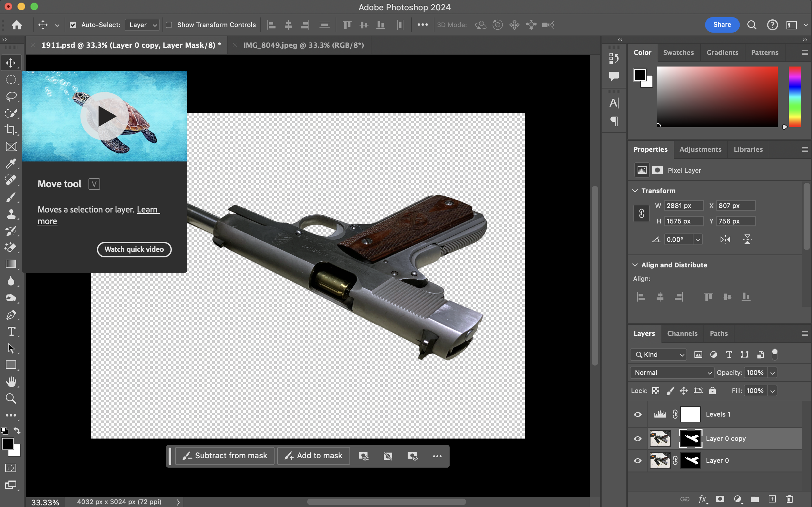
Task: Click the Zoom tool in toolbar
Action: click(11, 398)
